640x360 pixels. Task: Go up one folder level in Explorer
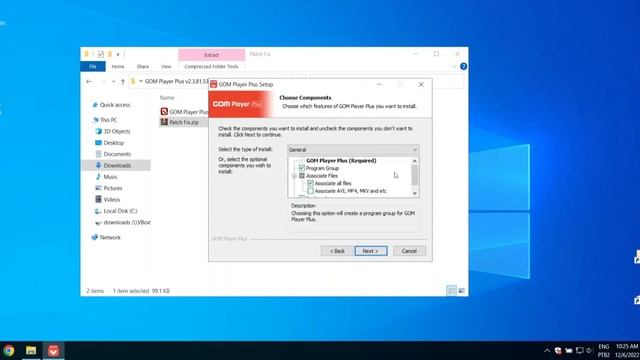pyautogui.click(x=122, y=82)
